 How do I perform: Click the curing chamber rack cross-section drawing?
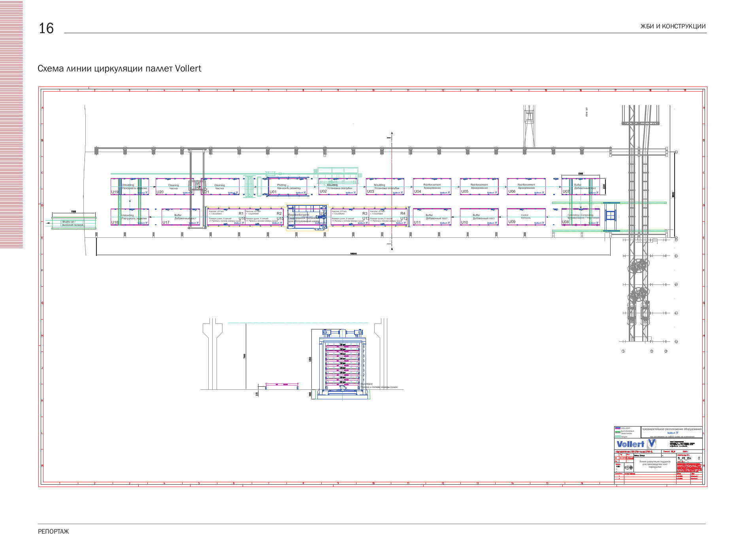tap(342, 364)
